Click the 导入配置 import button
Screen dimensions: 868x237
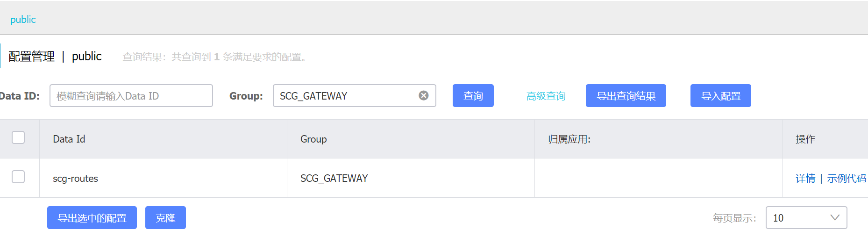pyautogui.click(x=720, y=96)
